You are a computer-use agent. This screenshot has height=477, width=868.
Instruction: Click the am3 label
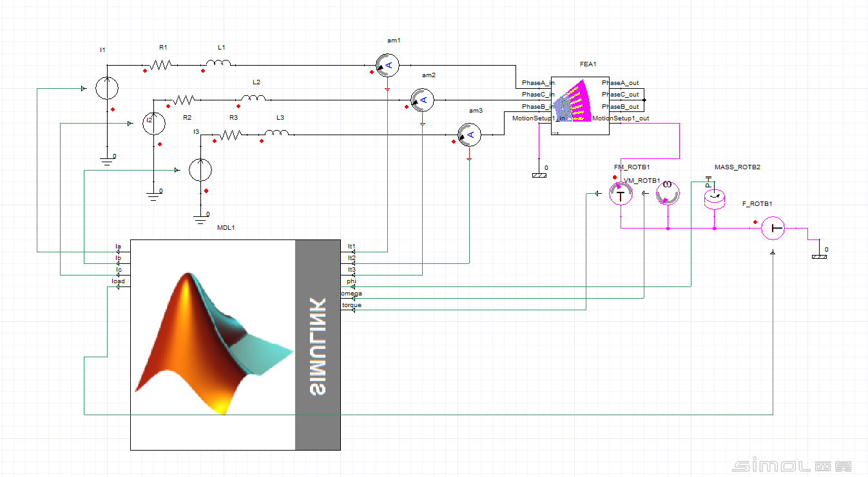pyautogui.click(x=476, y=111)
